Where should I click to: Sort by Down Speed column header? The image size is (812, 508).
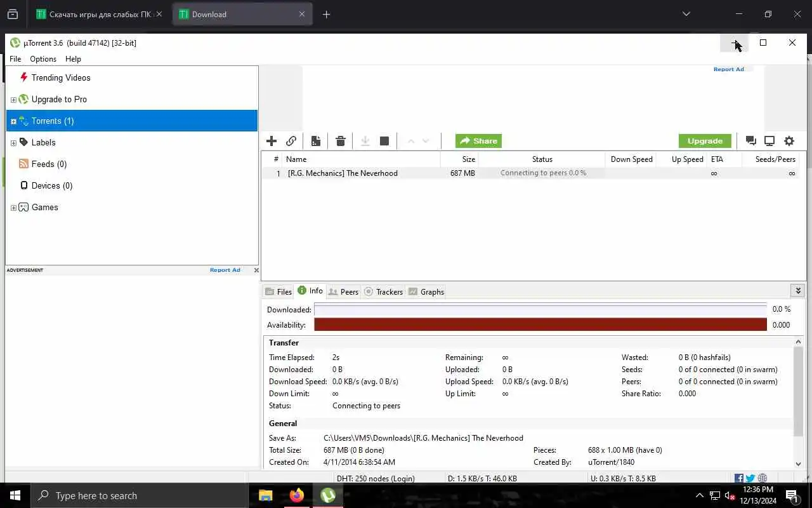click(x=631, y=159)
